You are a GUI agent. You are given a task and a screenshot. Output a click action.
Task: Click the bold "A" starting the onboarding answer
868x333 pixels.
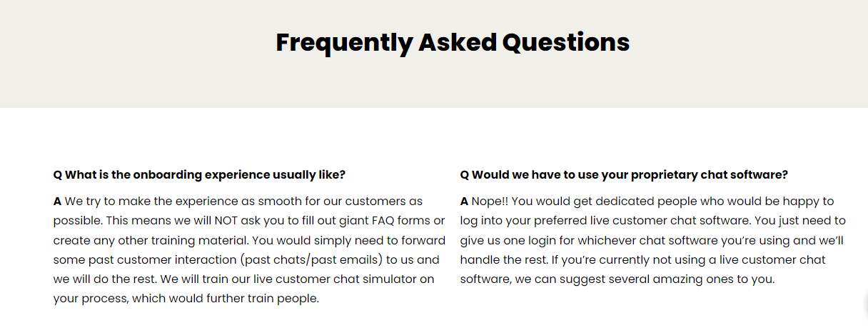tap(57, 201)
